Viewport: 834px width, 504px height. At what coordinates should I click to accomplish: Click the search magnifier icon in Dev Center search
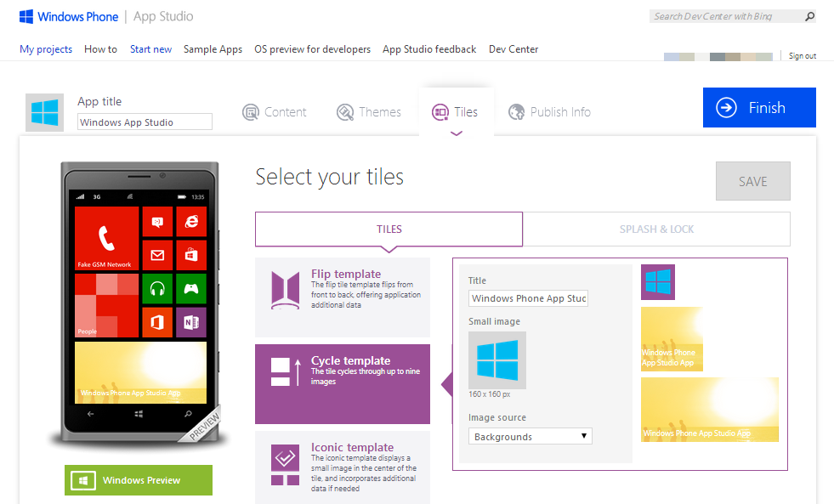click(x=809, y=16)
